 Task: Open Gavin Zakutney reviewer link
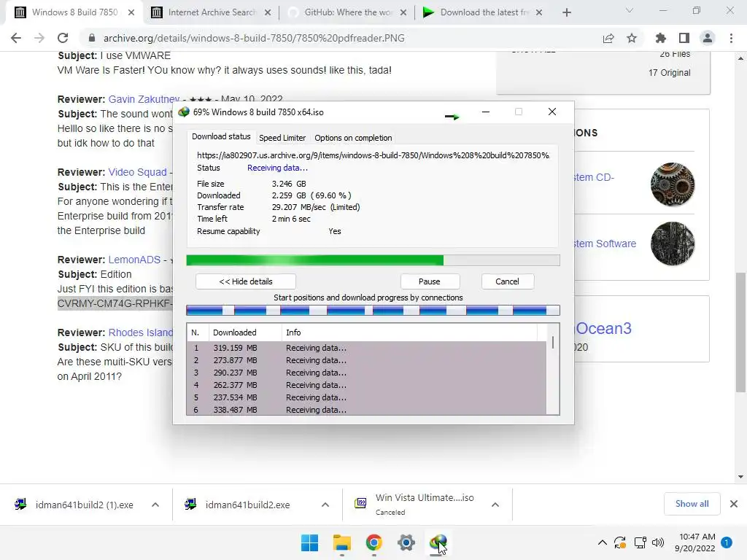(x=144, y=99)
